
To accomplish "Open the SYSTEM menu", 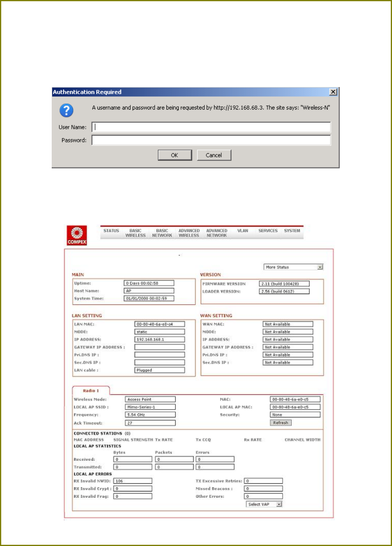I will 292,231.
